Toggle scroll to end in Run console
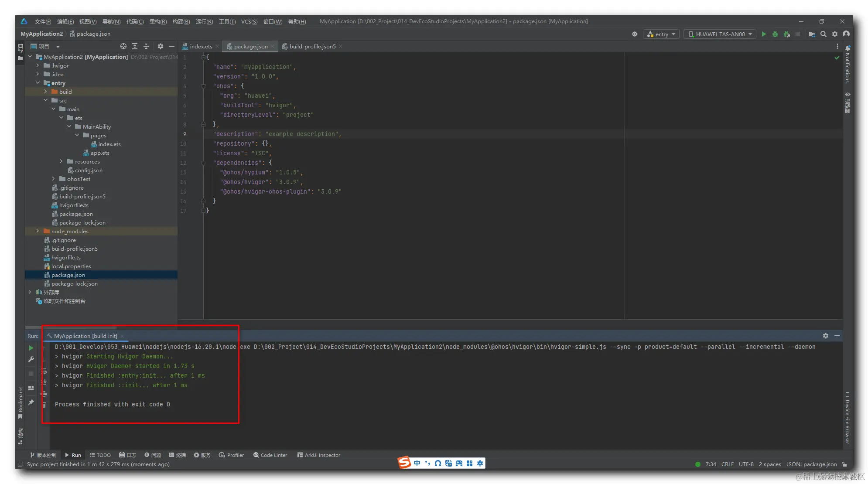This screenshot has width=868, height=484. [x=44, y=382]
